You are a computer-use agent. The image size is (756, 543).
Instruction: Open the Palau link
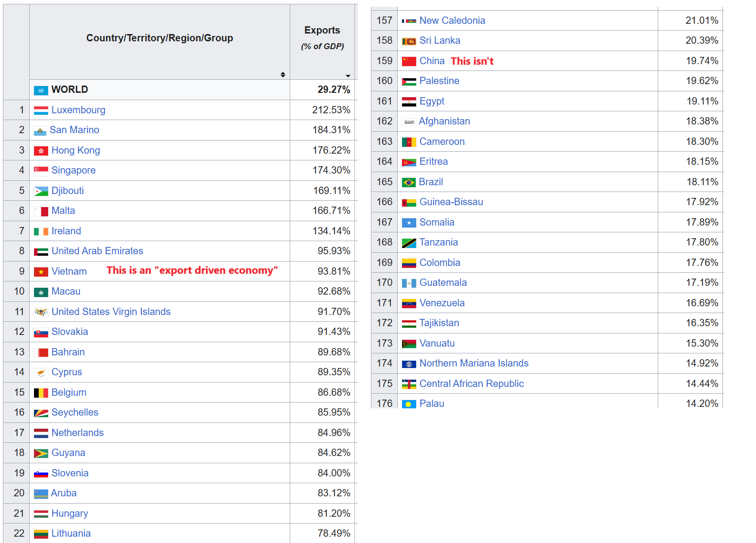click(432, 403)
